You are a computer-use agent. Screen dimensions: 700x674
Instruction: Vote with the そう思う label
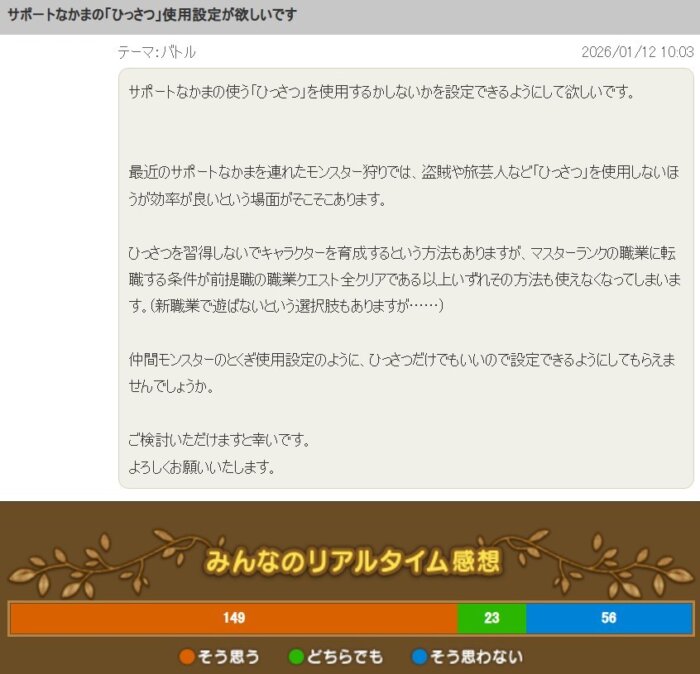point(230,657)
